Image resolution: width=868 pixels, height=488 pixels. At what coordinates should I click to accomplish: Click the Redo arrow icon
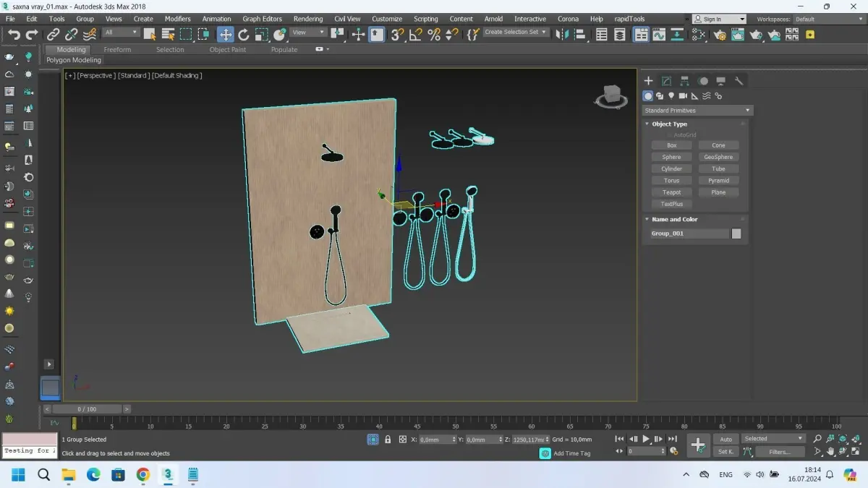point(32,34)
